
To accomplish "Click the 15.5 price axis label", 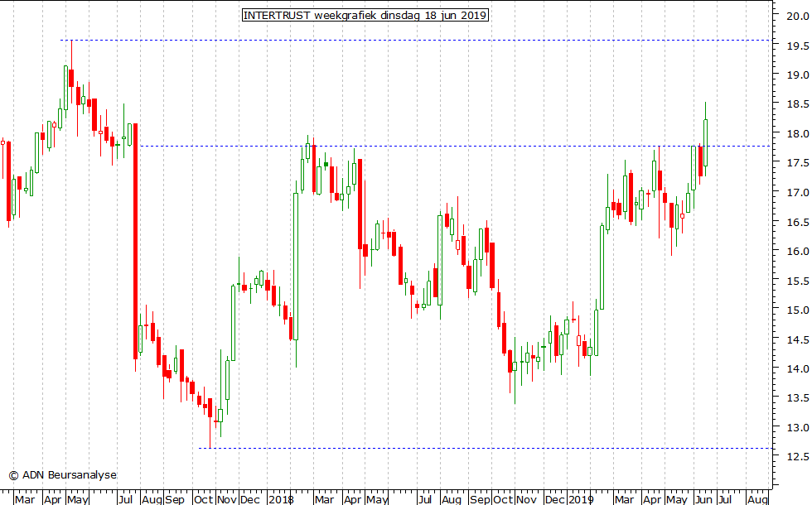I will (797, 281).
